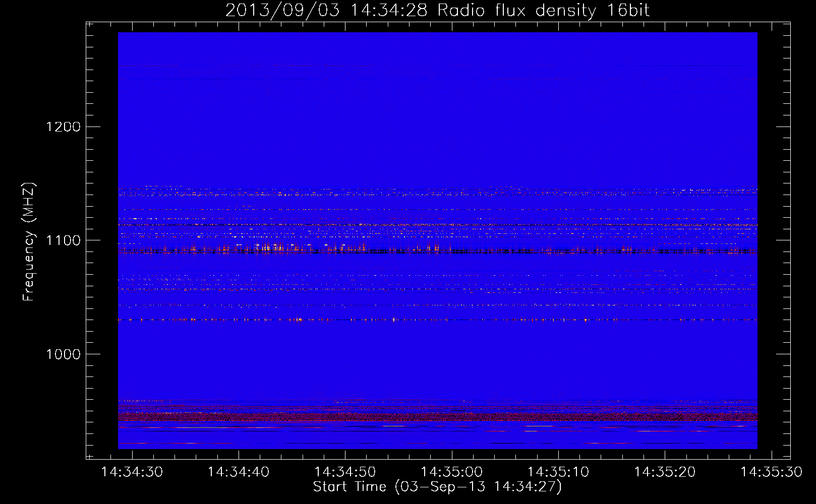Click the "Start Time (03-Sep-13 14:34:27)" axis label
816x504 pixels.
(437, 487)
